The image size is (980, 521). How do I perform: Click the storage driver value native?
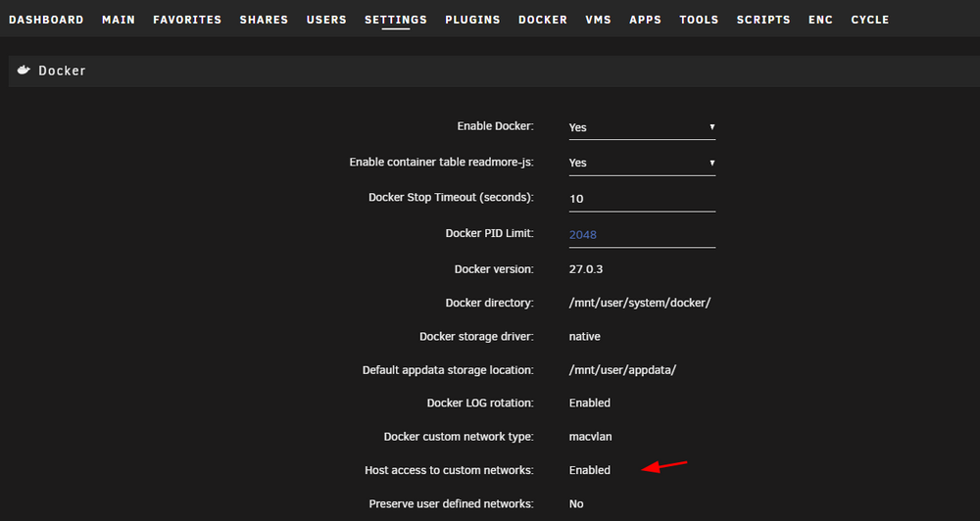coord(584,337)
